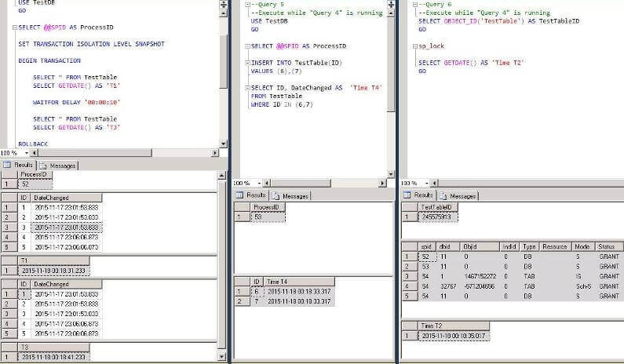
Task: Click the Status column header
Action: click(609, 246)
